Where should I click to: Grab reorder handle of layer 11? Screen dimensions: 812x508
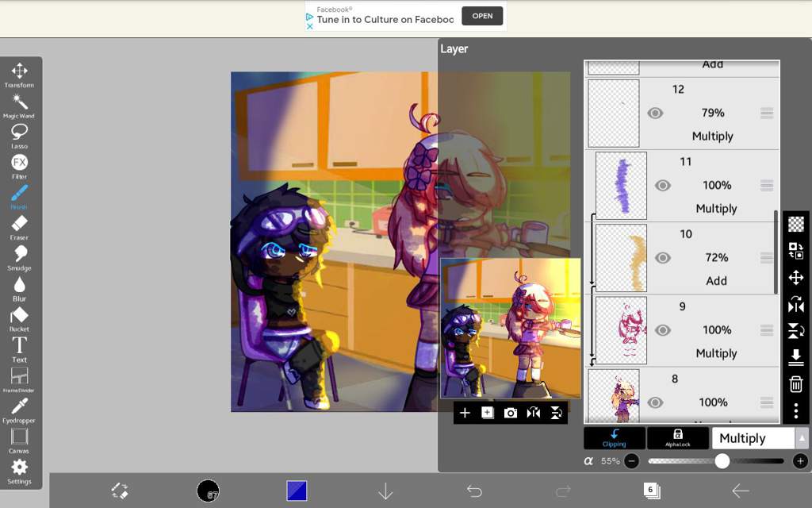pos(767,185)
